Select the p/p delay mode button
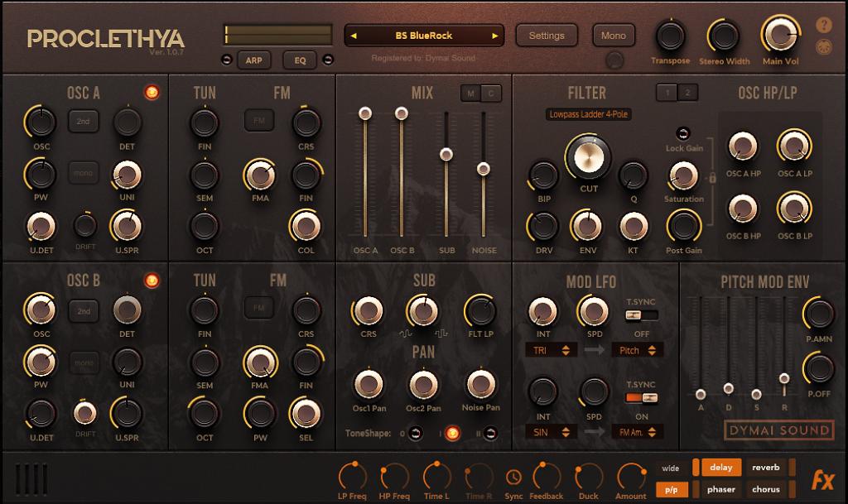Screen dimensions: 848x504 coord(671,490)
